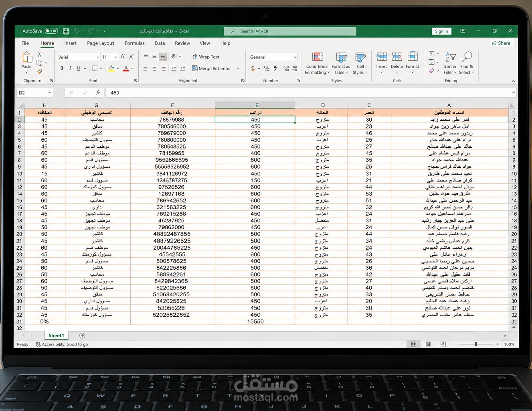
Task: Click the Paste clipboard icon
Action: point(26,58)
